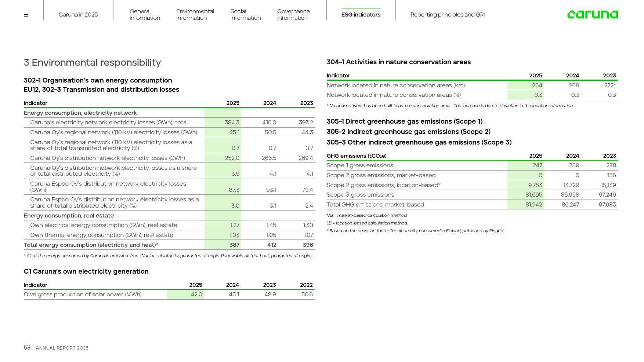Click solar power 2022 value 50.6
The width and height of the screenshot is (644, 362).
(x=307, y=295)
